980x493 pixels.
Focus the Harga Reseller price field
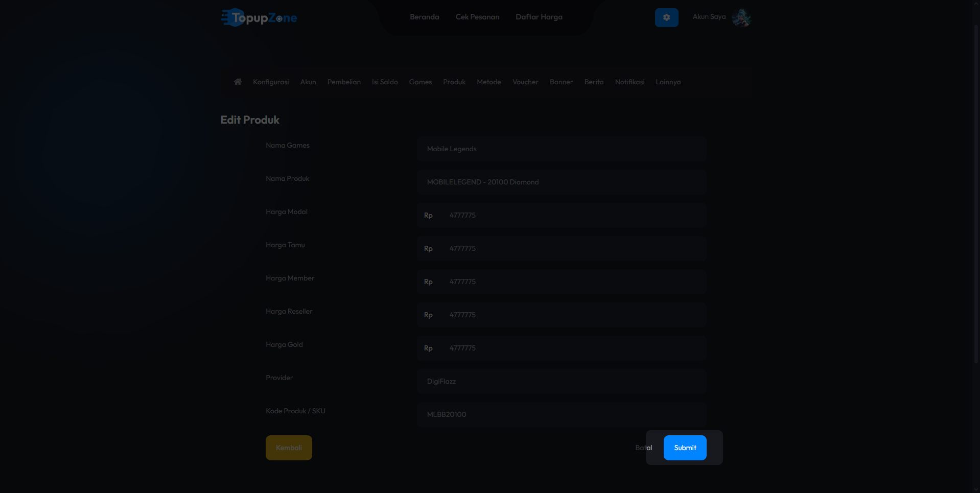[572, 315]
